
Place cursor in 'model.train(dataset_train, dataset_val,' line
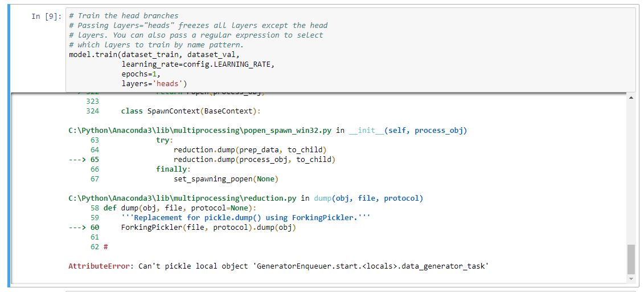tap(154, 54)
